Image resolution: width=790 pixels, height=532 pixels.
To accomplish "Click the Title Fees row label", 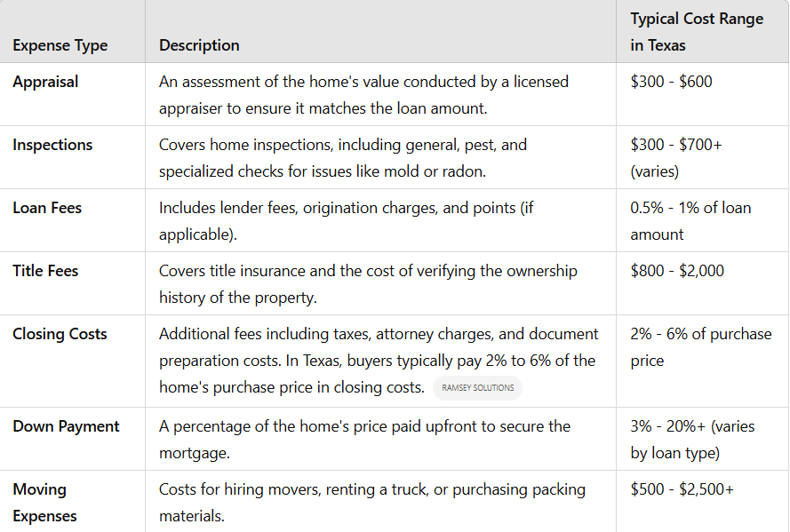I will click(45, 271).
